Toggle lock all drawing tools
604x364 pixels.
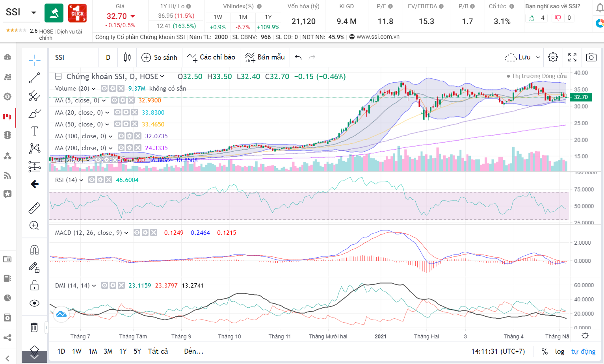pos(35,285)
